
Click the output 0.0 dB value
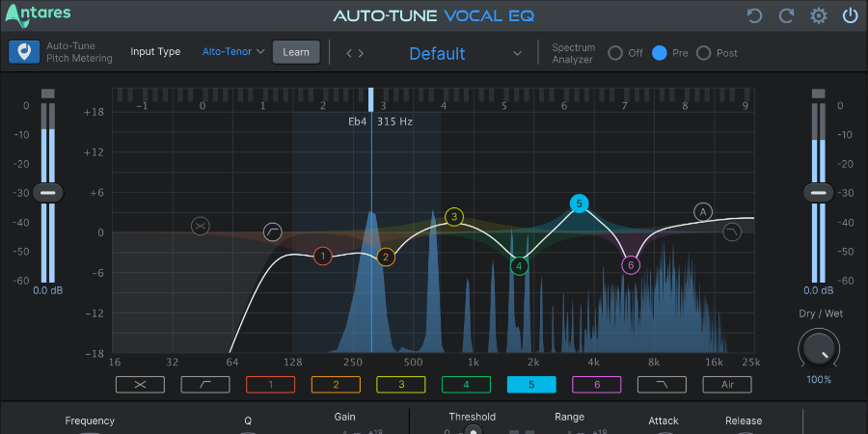point(819,290)
